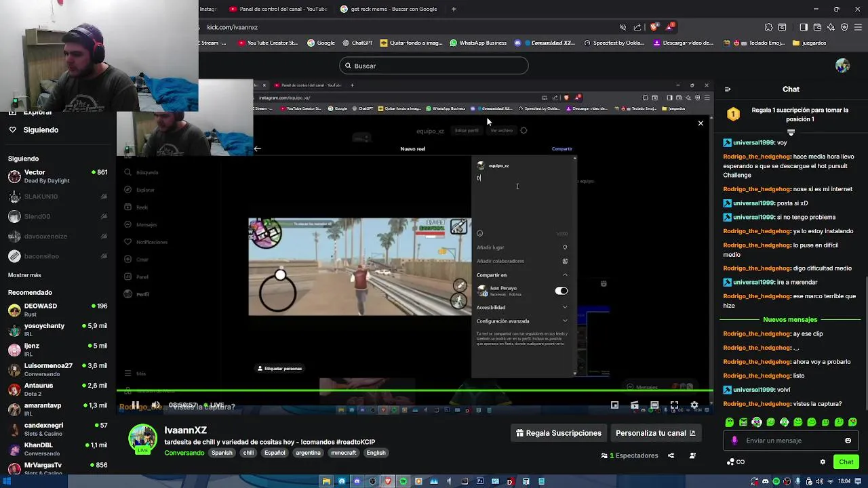
Task: Open Photoshop from the taskbar
Action: click(x=479, y=481)
